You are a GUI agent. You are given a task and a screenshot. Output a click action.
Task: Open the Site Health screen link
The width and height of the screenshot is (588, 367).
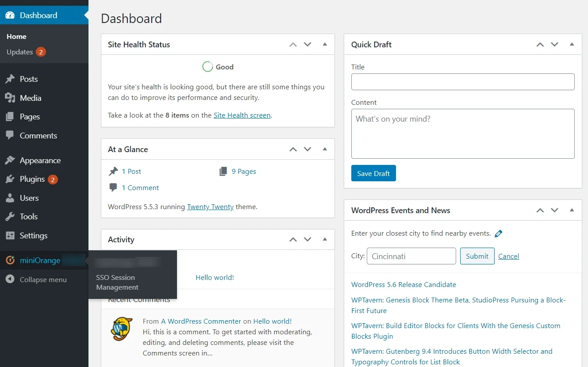click(242, 115)
